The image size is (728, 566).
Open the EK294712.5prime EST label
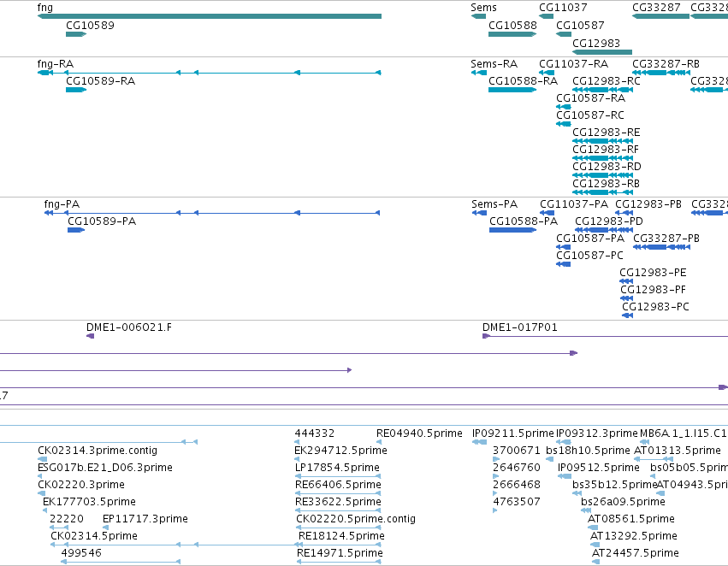tap(340, 451)
